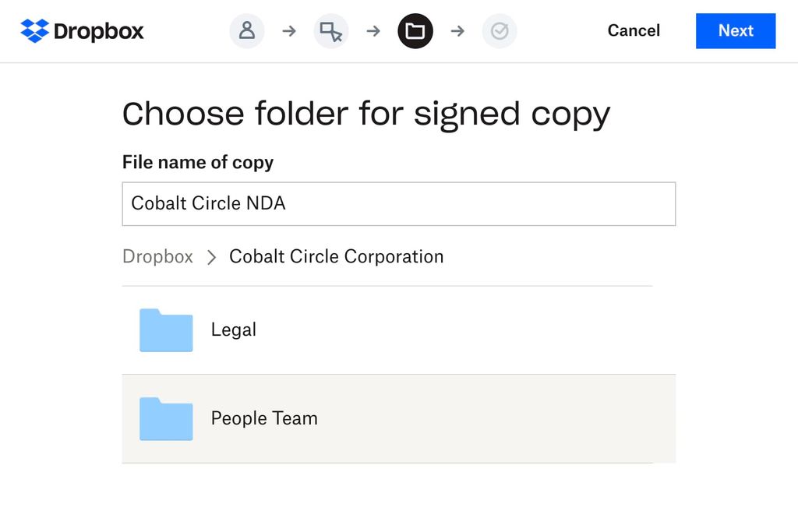Image resolution: width=798 pixels, height=532 pixels.
Task: Open the place fields step icon
Action: (x=331, y=31)
